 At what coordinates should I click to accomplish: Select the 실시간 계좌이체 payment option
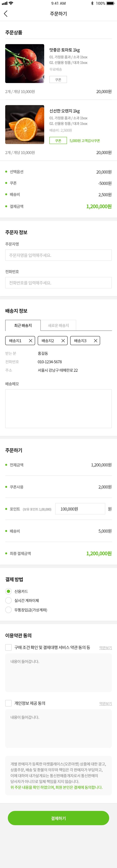(x=8, y=600)
